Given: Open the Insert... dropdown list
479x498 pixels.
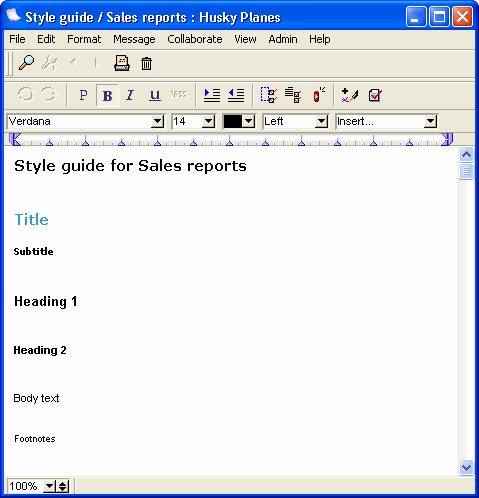Looking at the screenshot, I should (430, 121).
